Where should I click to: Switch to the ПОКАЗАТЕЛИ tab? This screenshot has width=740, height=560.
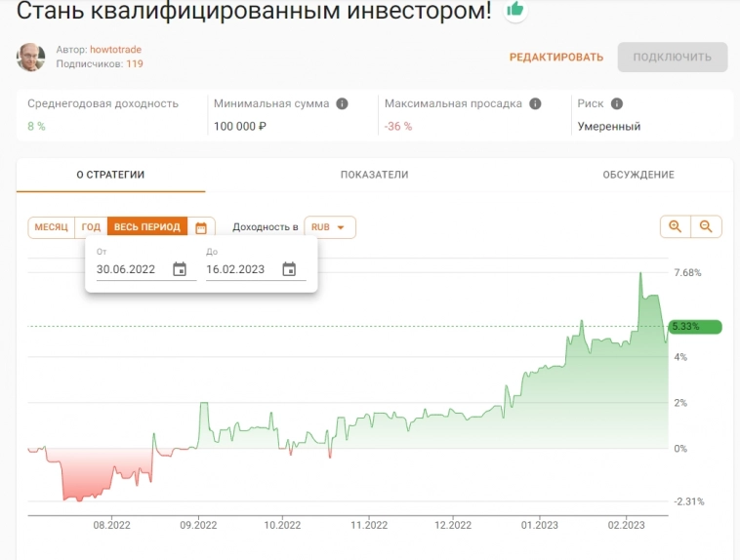coord(374,175)
